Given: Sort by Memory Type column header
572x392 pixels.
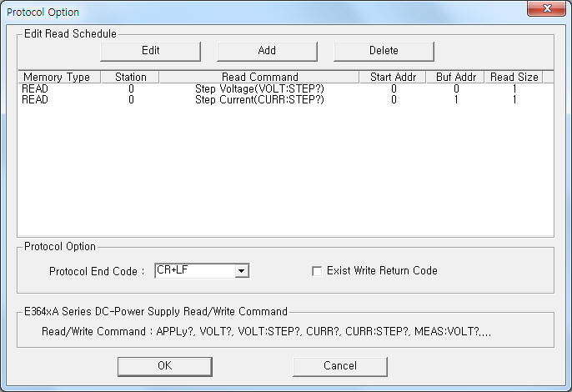Looking at the screenshot, I should [58, 78].
